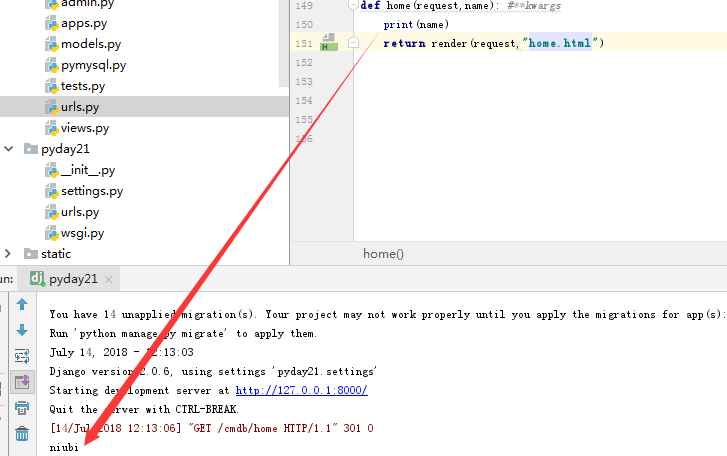Toggle scroll to end in console
The height and width of the screenshot is (456, 727).
(x=22, y=382)
